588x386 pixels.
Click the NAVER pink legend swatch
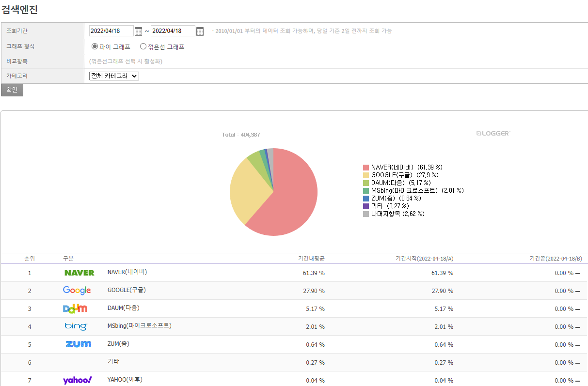tap(366, 167)
